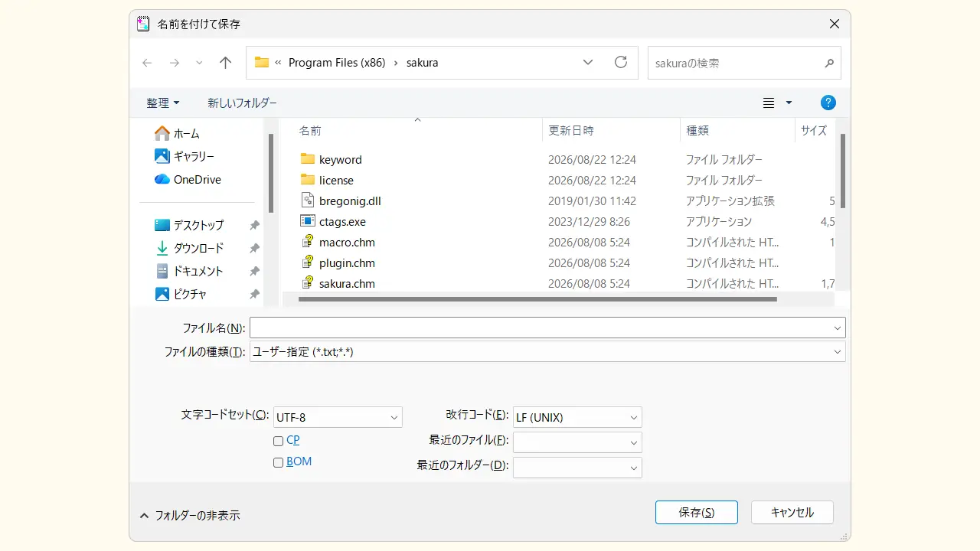Select the sakura.chm help file icon
This screenshot has height=551, width=980.
click(x=308, y=283)
